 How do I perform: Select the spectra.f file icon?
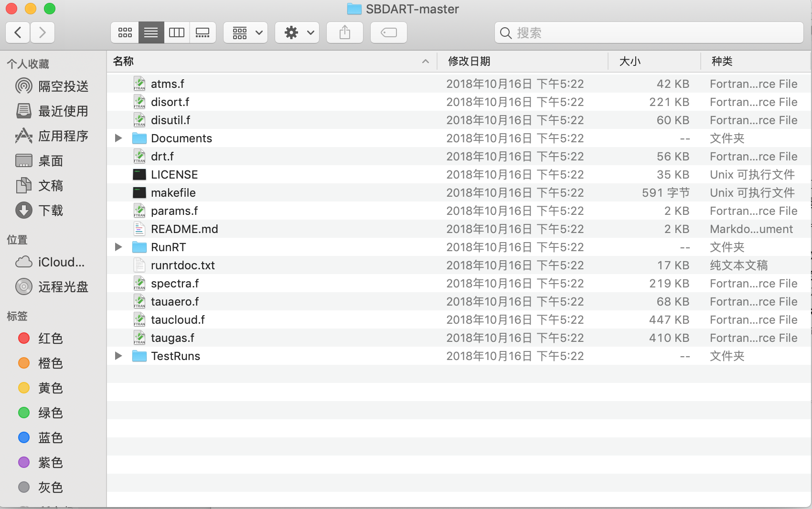click(139, 283)
